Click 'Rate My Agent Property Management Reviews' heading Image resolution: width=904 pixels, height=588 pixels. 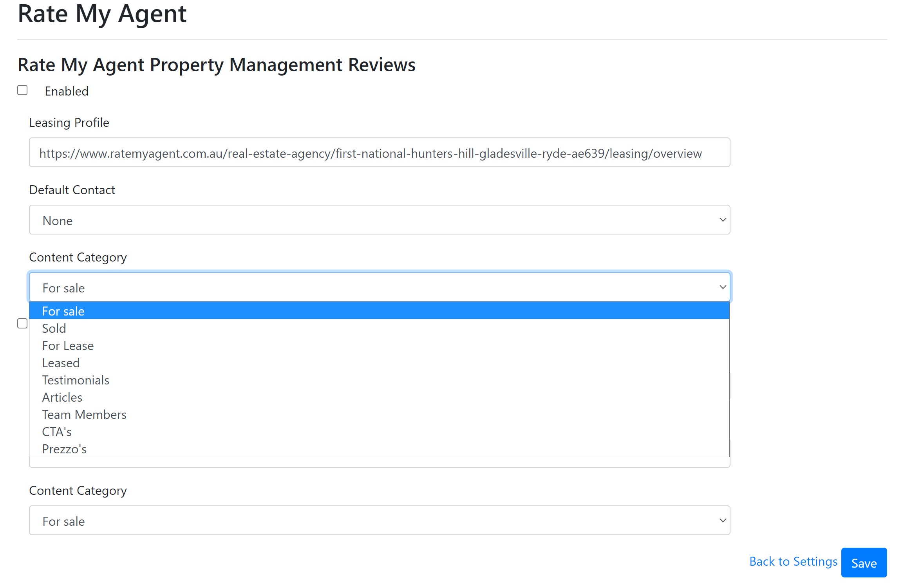(217, 65)
